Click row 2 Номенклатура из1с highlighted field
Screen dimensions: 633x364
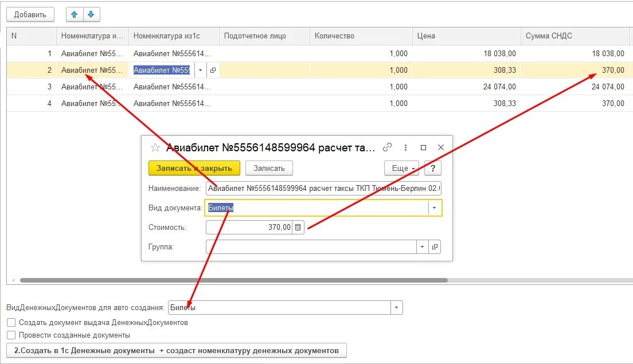[162, 70]
